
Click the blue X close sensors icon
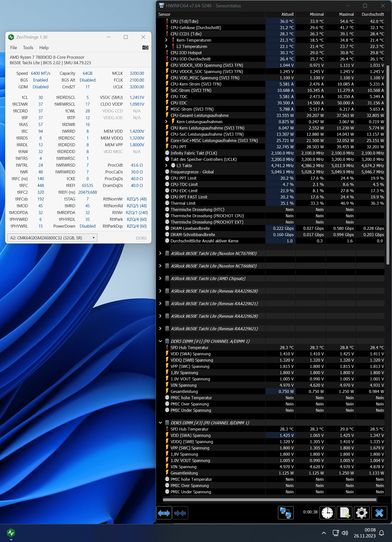click(379, 513)
